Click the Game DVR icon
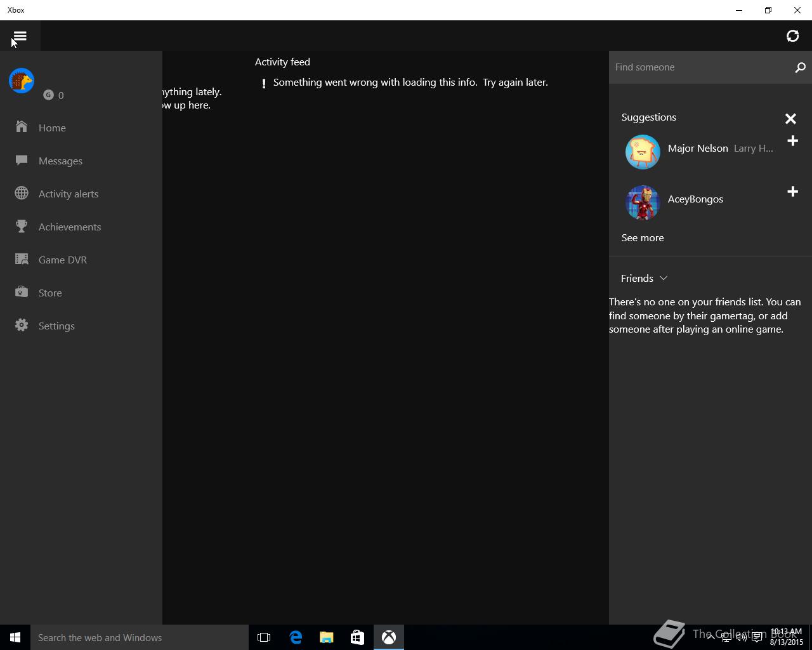Screen dimensions: 812x650 click(22, 259)
